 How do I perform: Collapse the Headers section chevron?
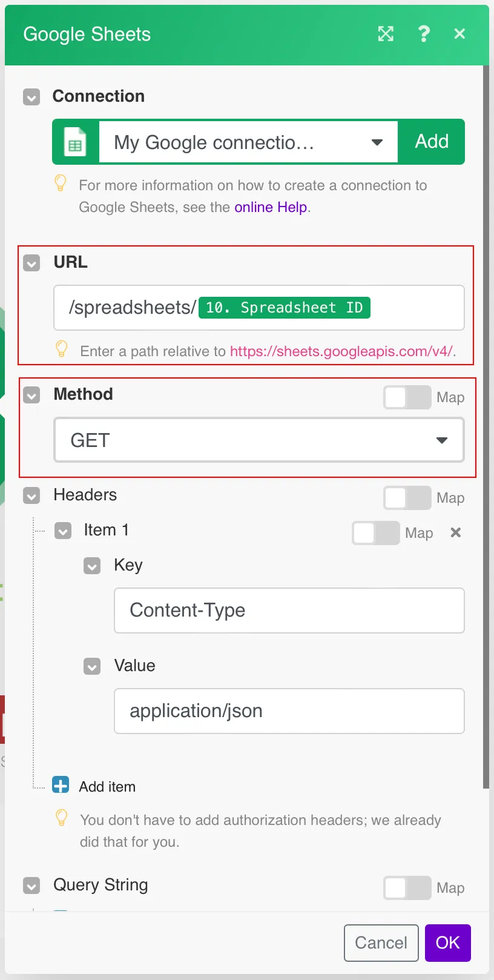pos(31,495)
